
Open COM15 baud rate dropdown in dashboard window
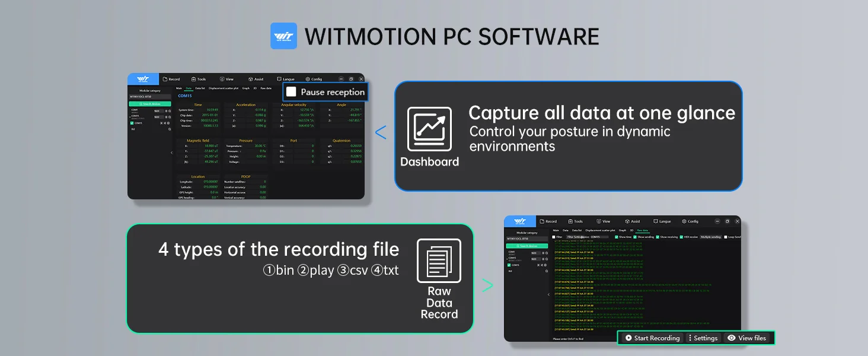[x=159, y=117]
